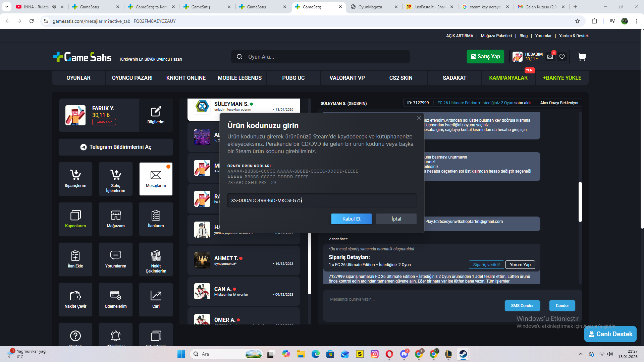644x362 pixels.
Task: Open the Siparişlerim cart icon tile
Action: pyautogui.click(x=75, y=179)
